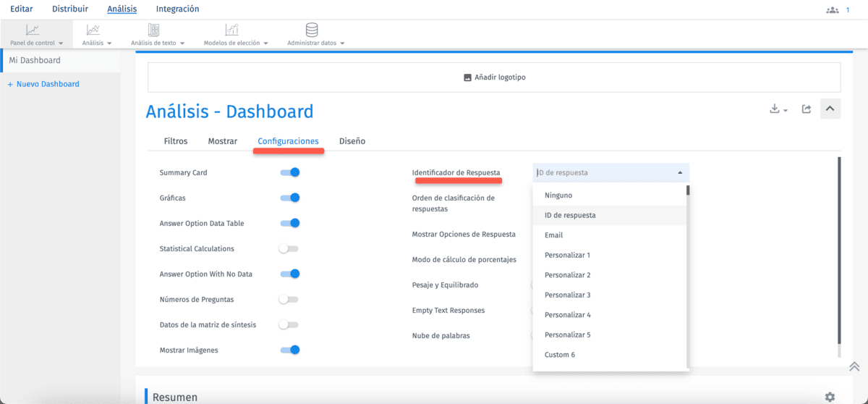Click the image icon in Añadir logotipo
This screenshot has height=404, width=868.
(467, 77)
